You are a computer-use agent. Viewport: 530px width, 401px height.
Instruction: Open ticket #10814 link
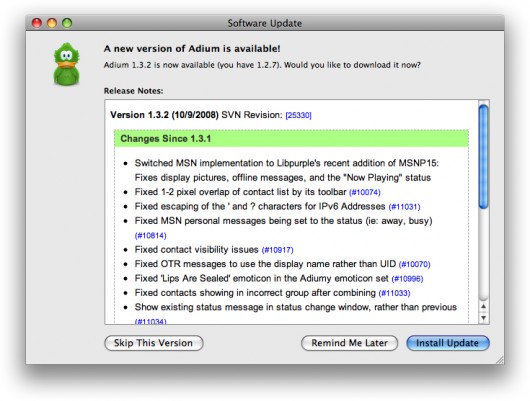[150, 235]
